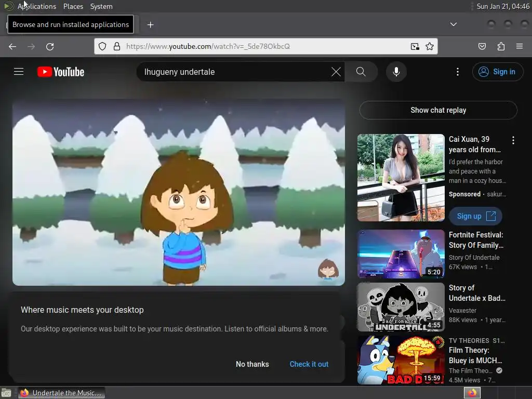Click the browser forward arrow
Viewport: 532px width, 399px height.
tap(31, 46)
